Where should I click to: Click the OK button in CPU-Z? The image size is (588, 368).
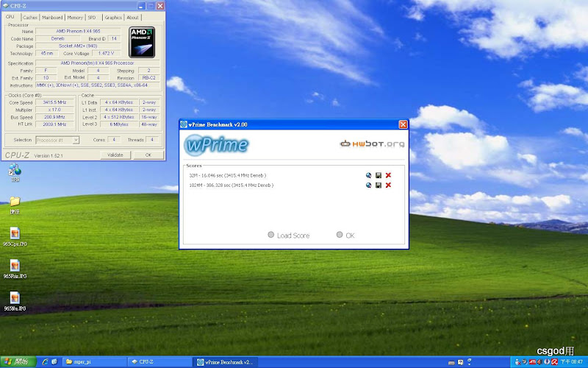[148, 155]
